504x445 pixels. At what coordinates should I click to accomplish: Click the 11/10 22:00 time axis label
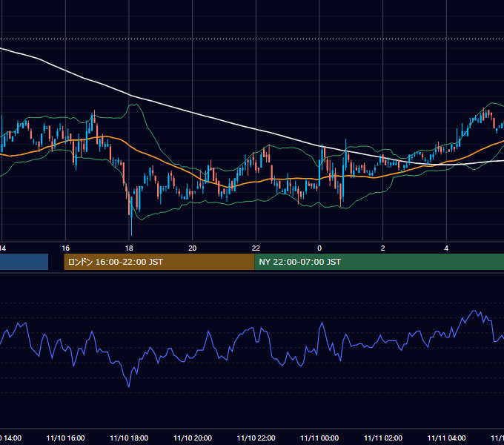[256, 438]
